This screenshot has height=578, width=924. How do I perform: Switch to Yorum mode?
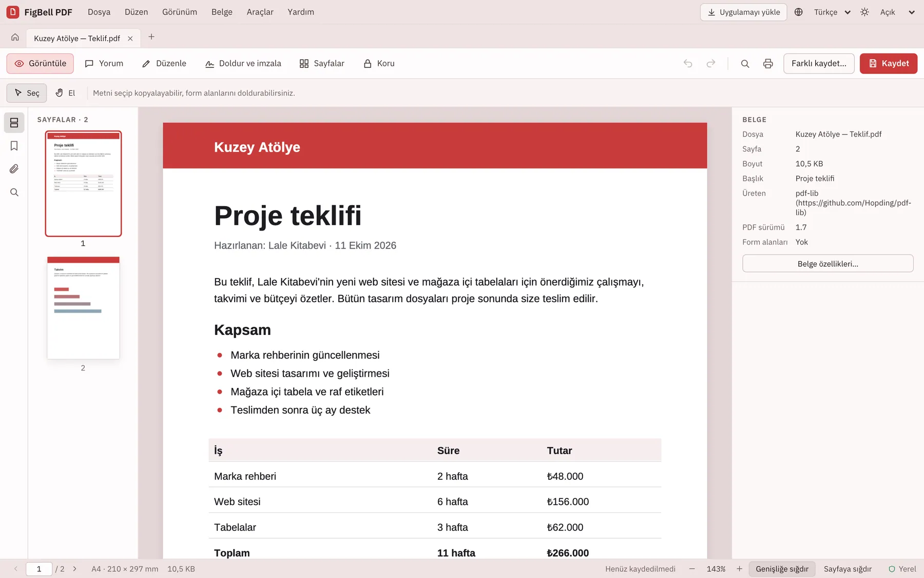(104, 64)
